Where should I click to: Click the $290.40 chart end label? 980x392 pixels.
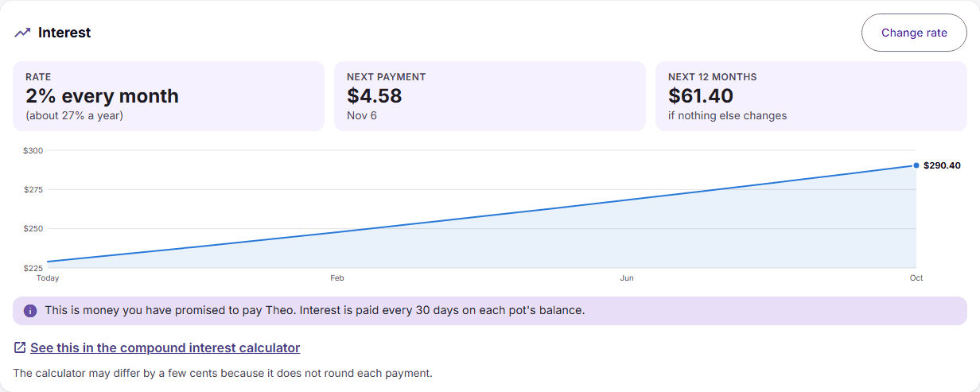coord(942,165)
